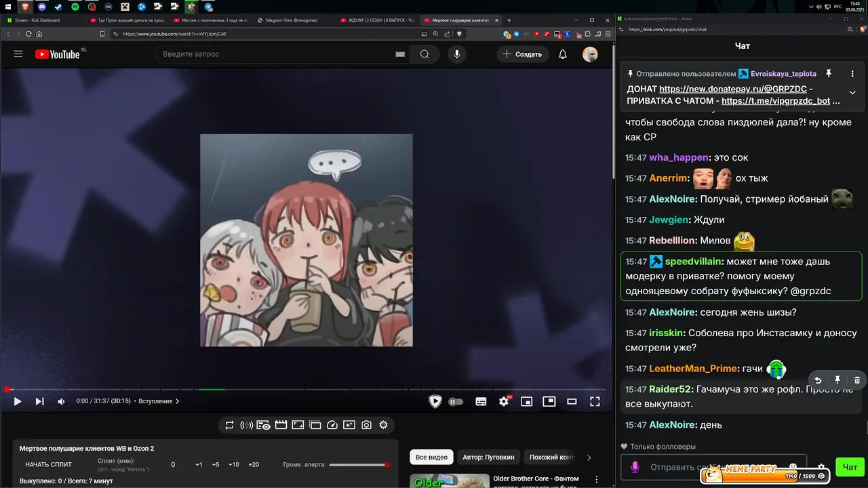Open the pinned message three-dot menu
The width and height of the screenshot is (868, 488).
(852, 73)
